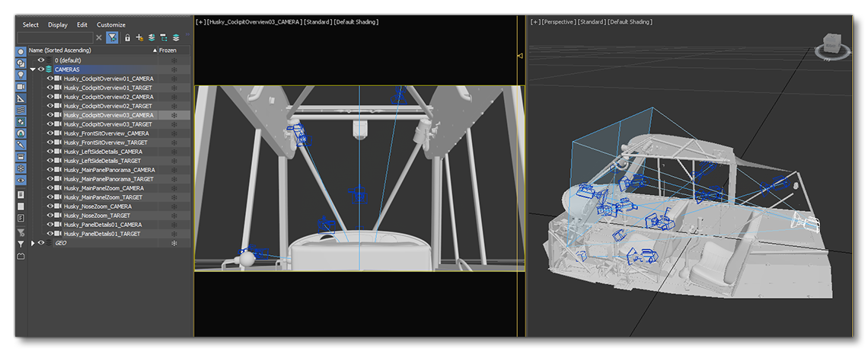868x352 pixels.
Task: Open the Display menu
Action: (x=58, y=25)
